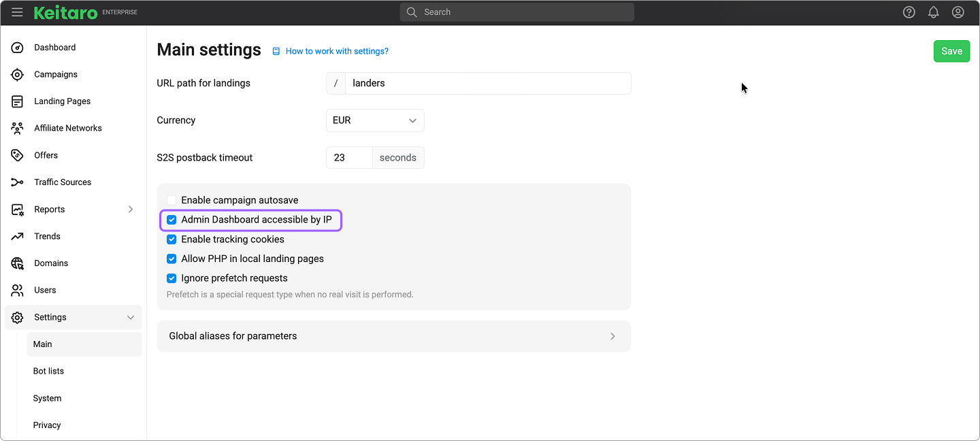The image size is (980, 441).
Task: Click the top Search box
Action: click(x=517, y=12)
